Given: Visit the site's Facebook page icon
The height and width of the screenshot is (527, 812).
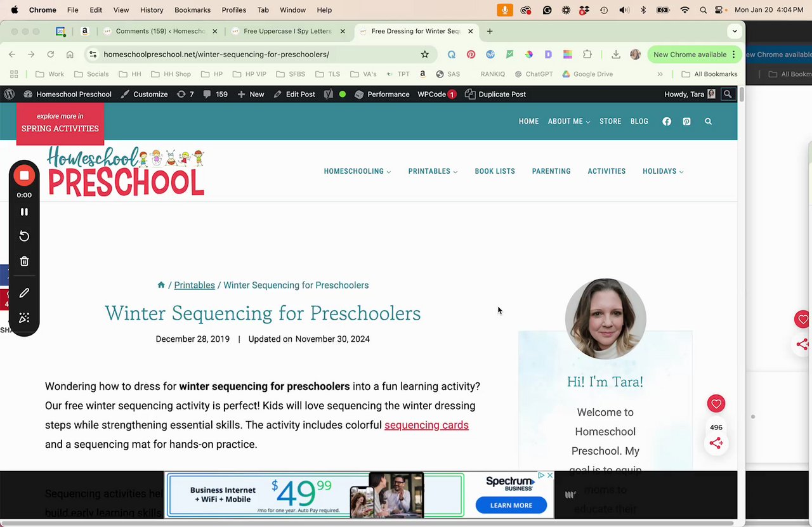Looking at the screenshot, I should tap(667, 121).
